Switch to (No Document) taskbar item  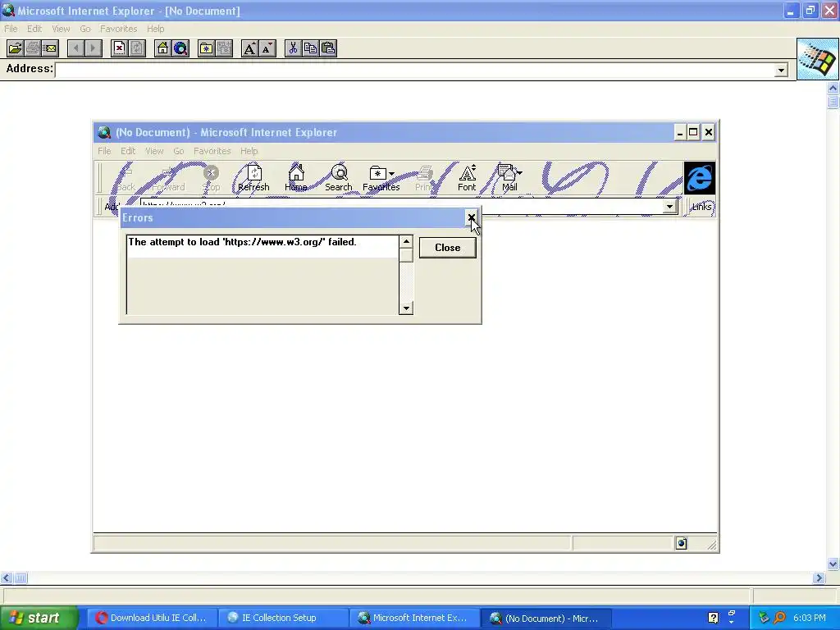545,618
